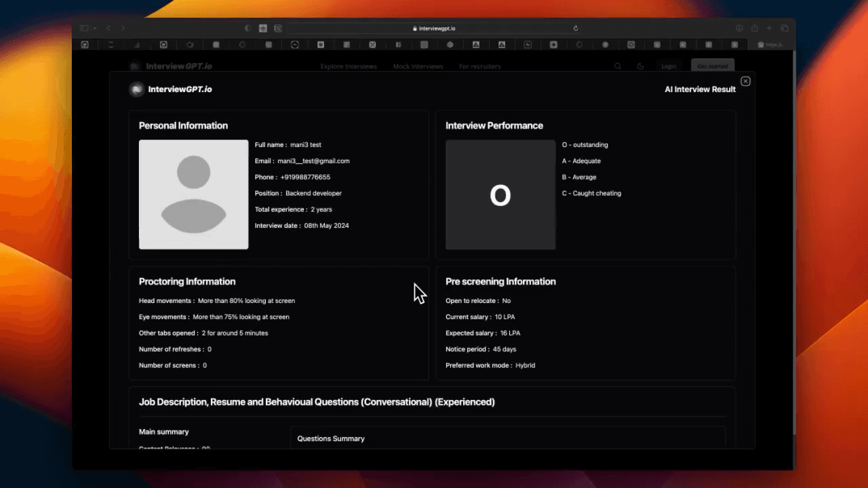Click the Safari address bar showing interviewgpt.io

coord(434,28)
